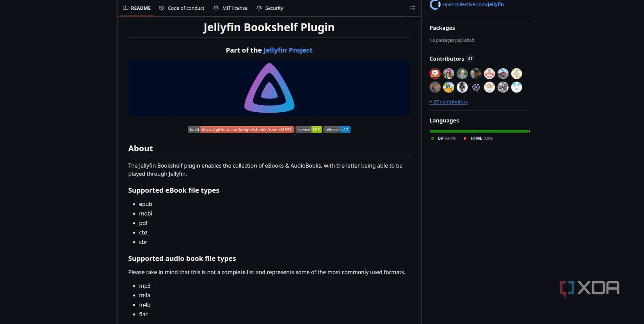Click the release v12 badge
This screenshot has height=324, width=644.
337,129
